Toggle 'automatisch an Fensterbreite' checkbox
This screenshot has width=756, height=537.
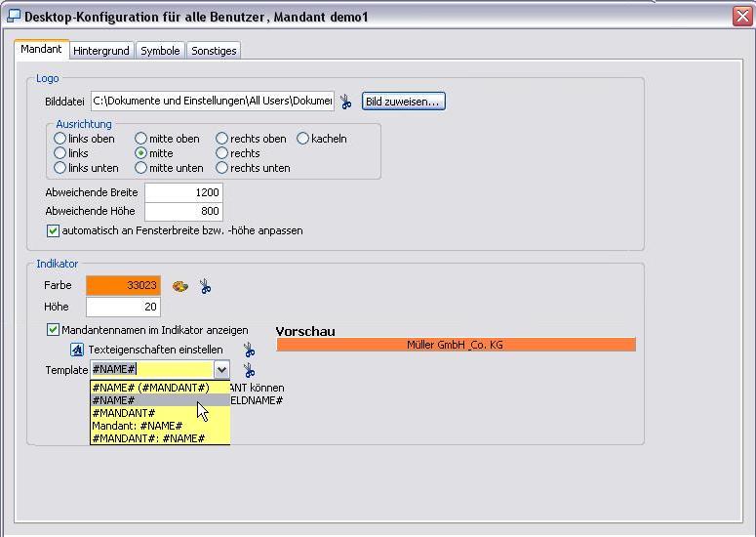tap(54, 231)
